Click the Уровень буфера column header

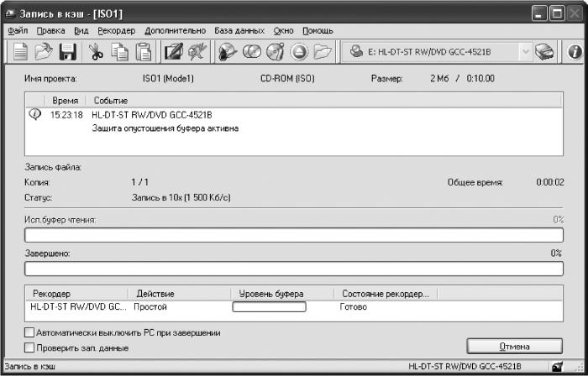point(282,294)
